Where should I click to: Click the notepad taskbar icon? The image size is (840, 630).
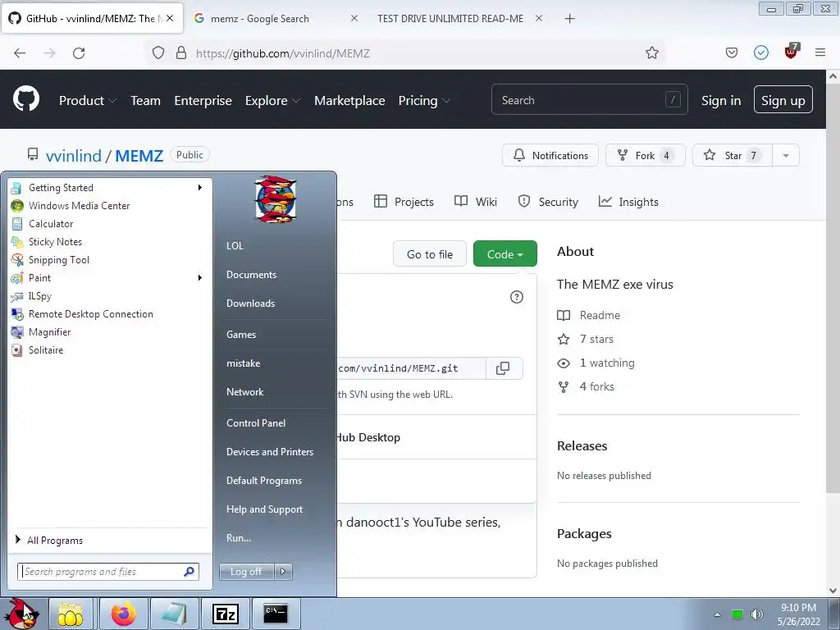click(174, 614)
